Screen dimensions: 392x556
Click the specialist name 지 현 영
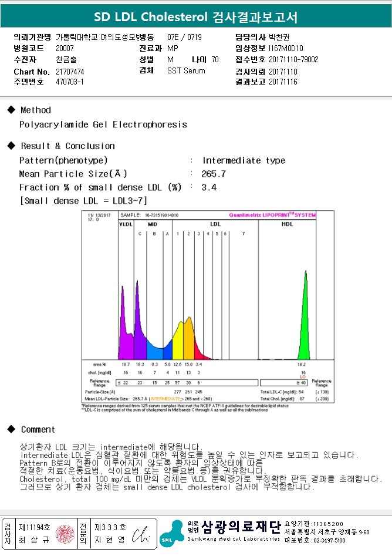[x=110, y=540]
